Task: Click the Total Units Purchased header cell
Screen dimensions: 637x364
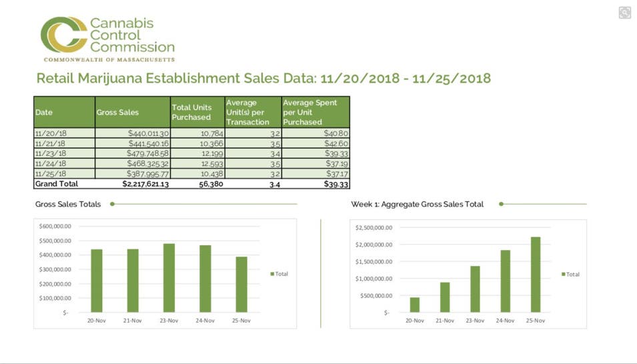Action: (x=197, y=112)
